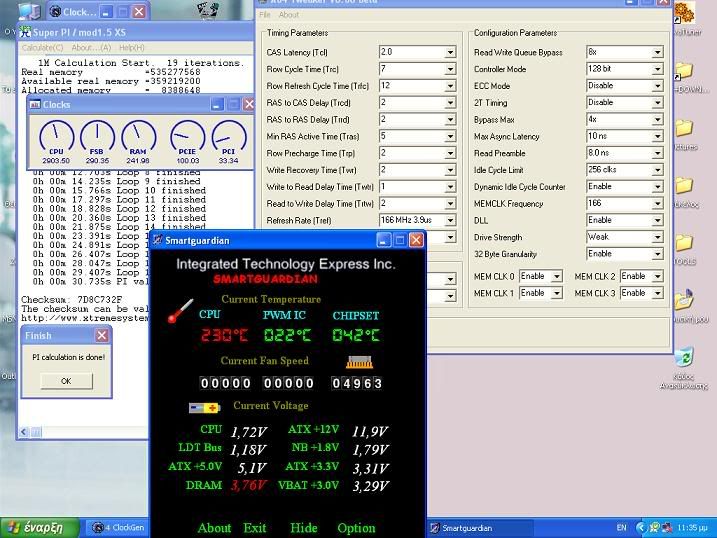Click the tray arrow to show hidden icons

click(x=641, y=528)
